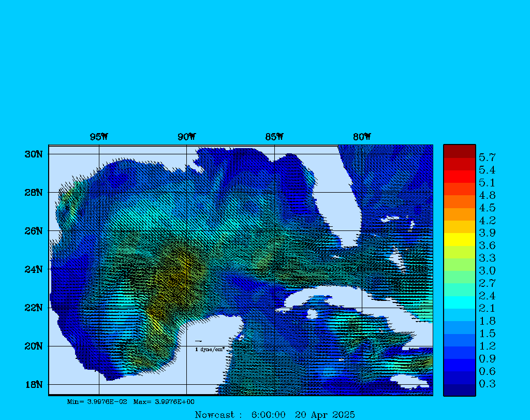This screenshot has width=530, height=420.
Task: Click the 3.0 value label in the legend
Action: (487, 271)
